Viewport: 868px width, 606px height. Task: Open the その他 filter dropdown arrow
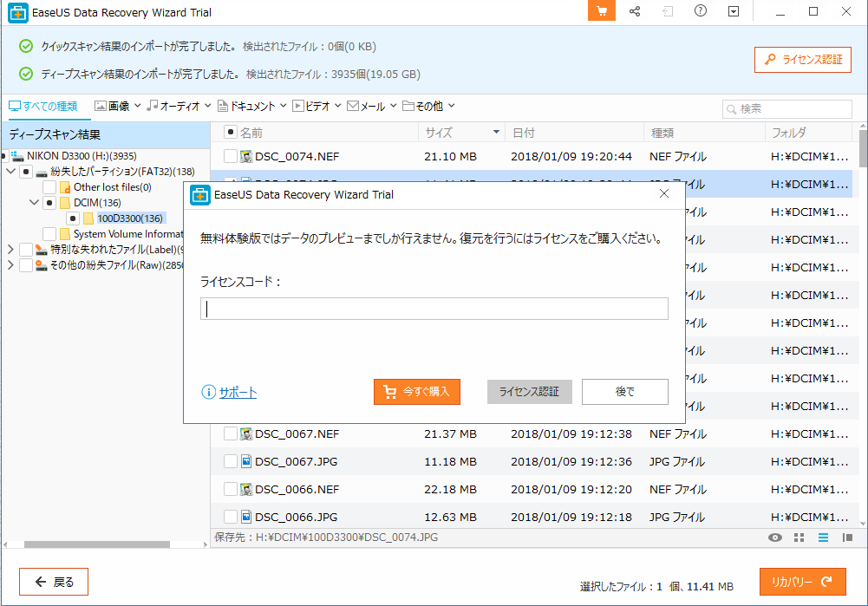point(451,106)
